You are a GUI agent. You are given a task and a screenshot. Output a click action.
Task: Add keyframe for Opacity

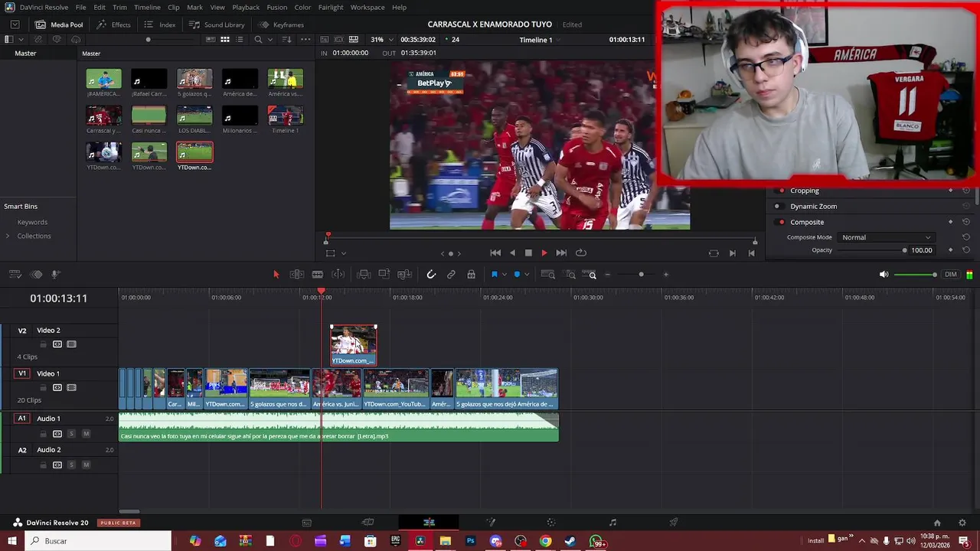pyautogui.click(x=951, y=250)
